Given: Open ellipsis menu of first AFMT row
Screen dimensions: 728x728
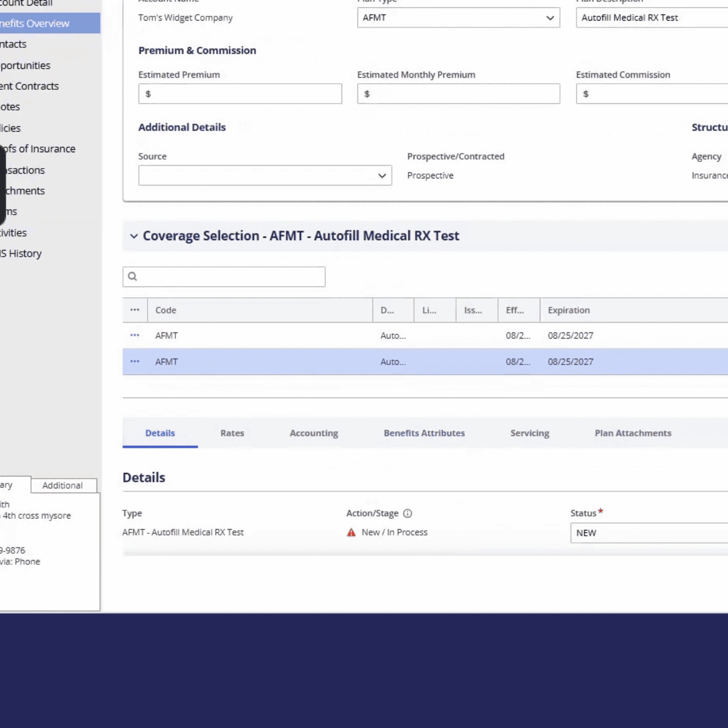Looking at the screenshot, I should tap(135, 335).
